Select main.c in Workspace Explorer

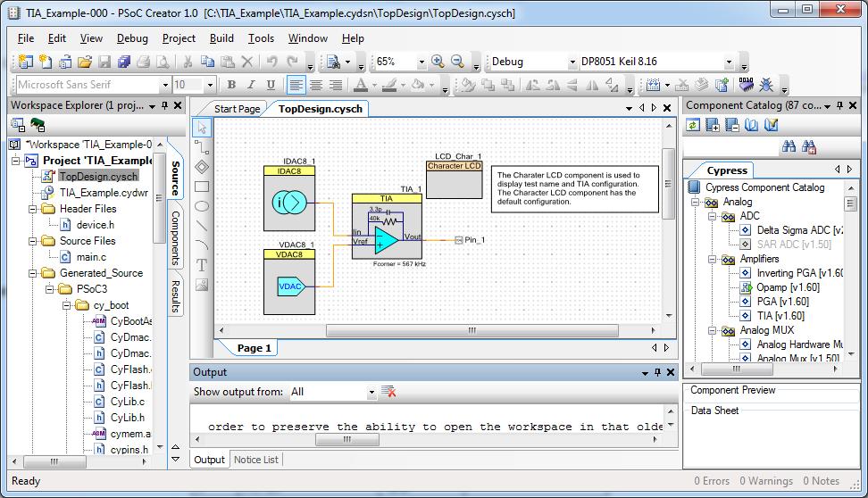pyautogui.click(x=91, y=257)
